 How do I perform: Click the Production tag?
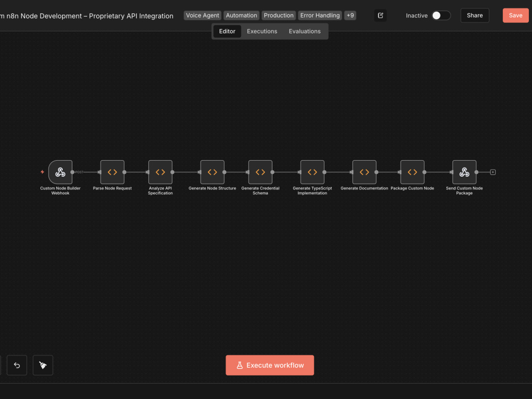coord(279,15)
